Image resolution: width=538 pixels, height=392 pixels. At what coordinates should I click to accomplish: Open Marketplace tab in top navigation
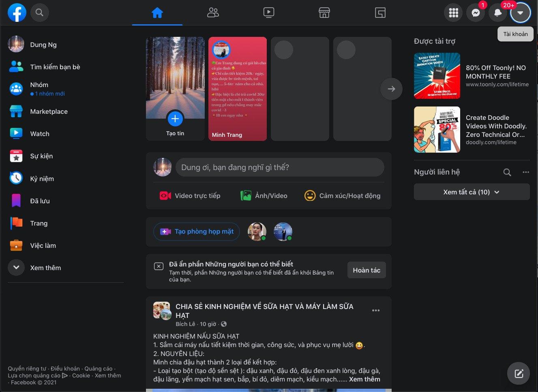point(324,13)
